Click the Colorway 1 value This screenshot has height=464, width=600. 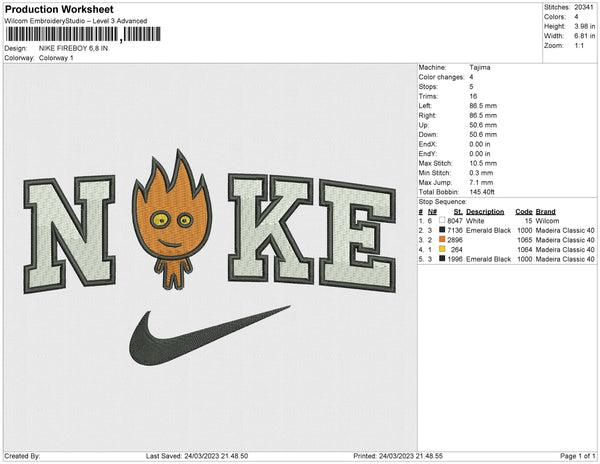56,58
